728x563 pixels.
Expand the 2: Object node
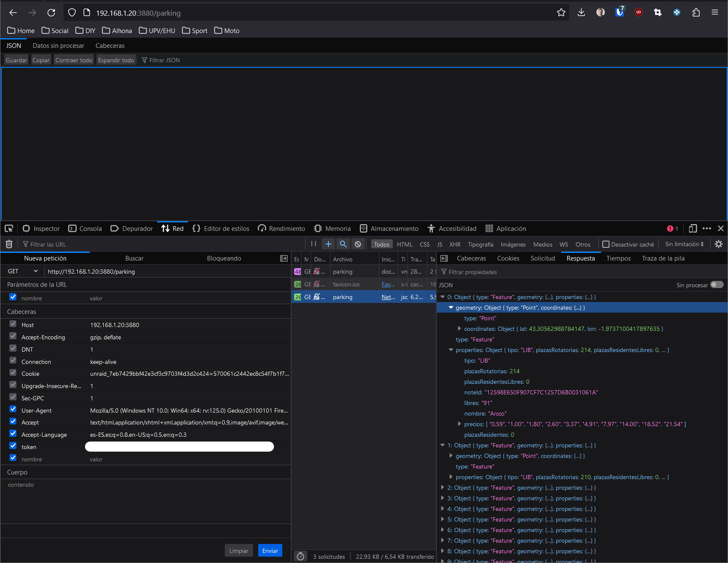(x=443, y=488)
